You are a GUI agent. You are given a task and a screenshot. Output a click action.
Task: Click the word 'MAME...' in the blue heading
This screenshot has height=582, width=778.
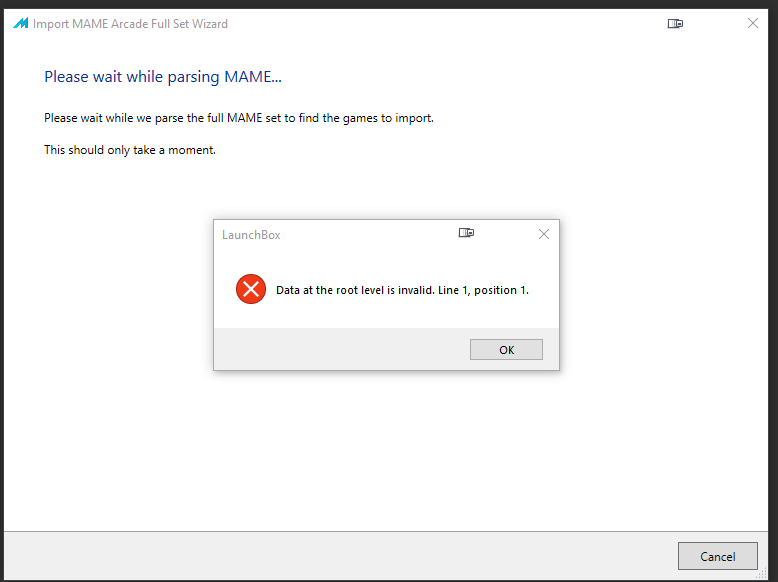(253, 77)
